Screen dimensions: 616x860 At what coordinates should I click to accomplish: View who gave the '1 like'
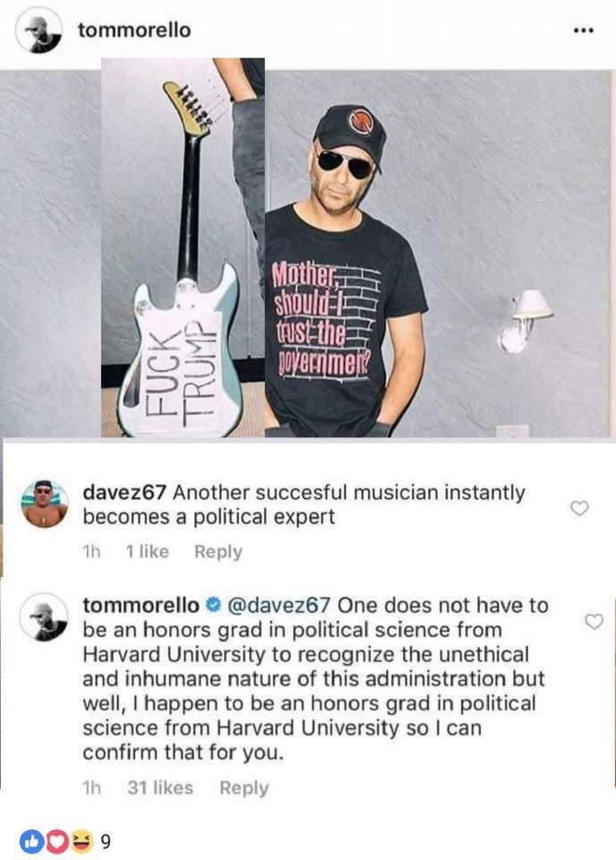click(147, 552)
